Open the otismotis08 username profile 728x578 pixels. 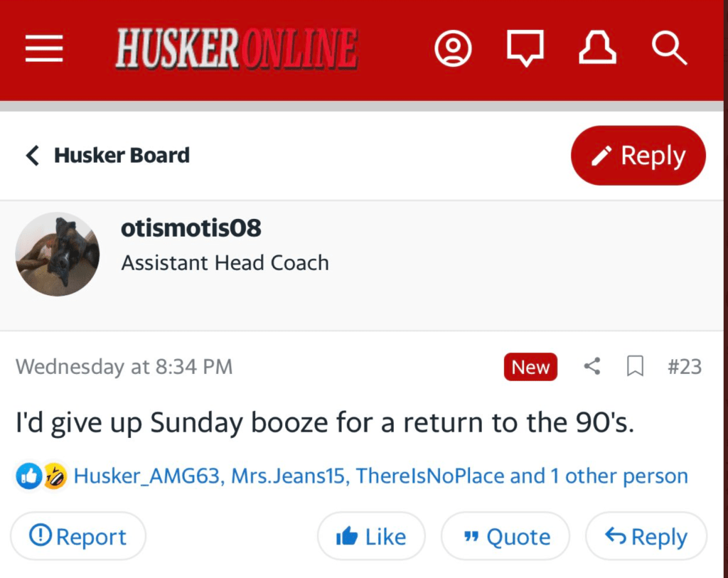pos(191,228)
